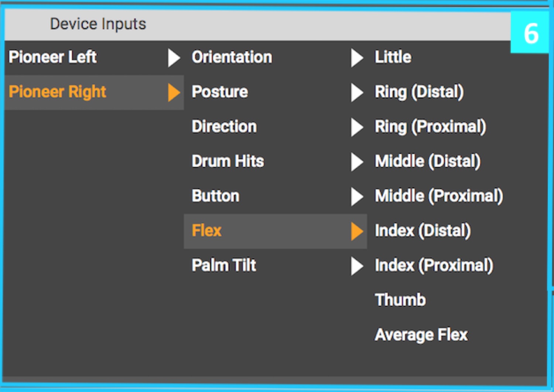Expand the Pioneer Right submenu arrow
Image resolution: width=554 pixels, height=392 pixels.
(174, 92)
